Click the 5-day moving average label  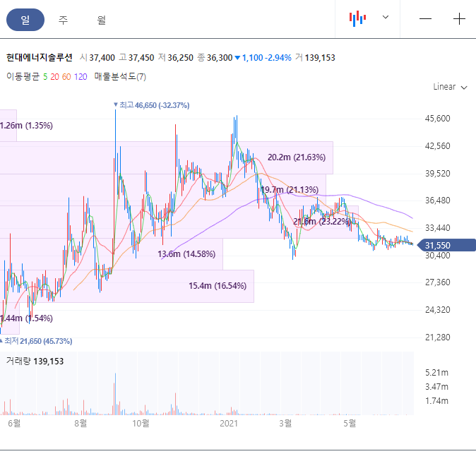45,77
